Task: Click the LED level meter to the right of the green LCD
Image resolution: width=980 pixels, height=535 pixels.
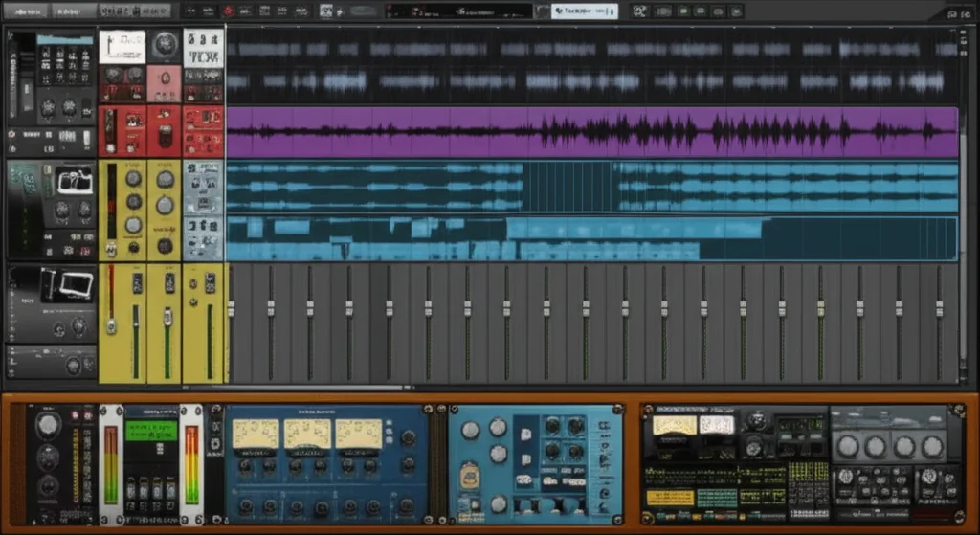Action: [191, 465]
